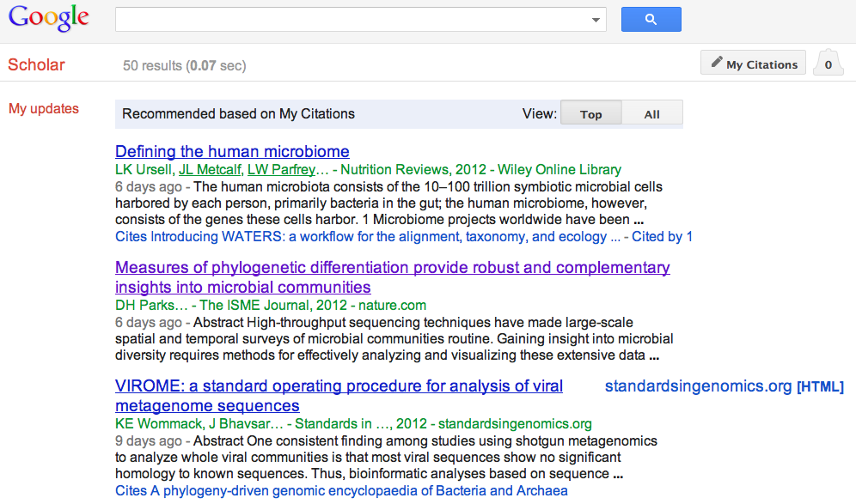Open 'Defining the human microbiome' article
This screenshot has width=856, height=504.
[232, 152]
